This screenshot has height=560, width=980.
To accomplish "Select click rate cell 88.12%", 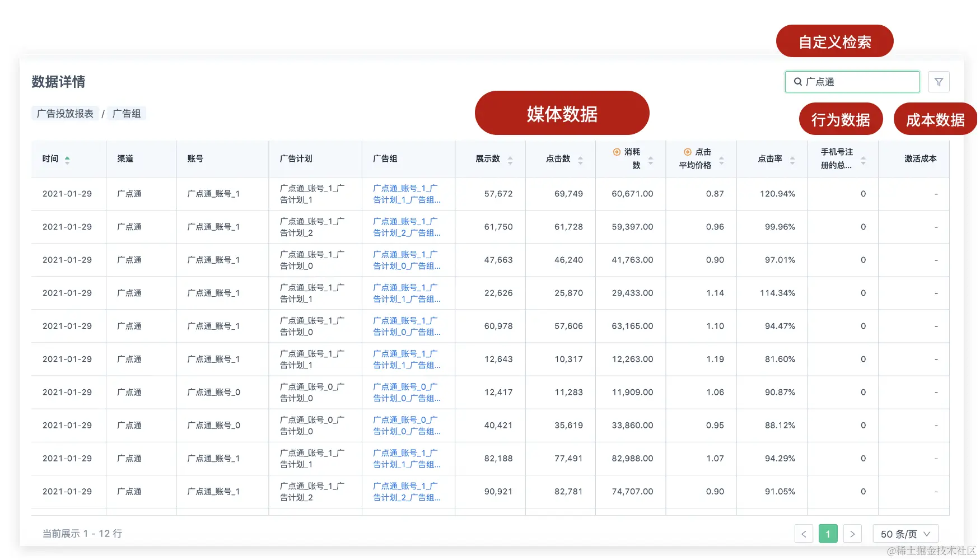I will click(780, 425).
